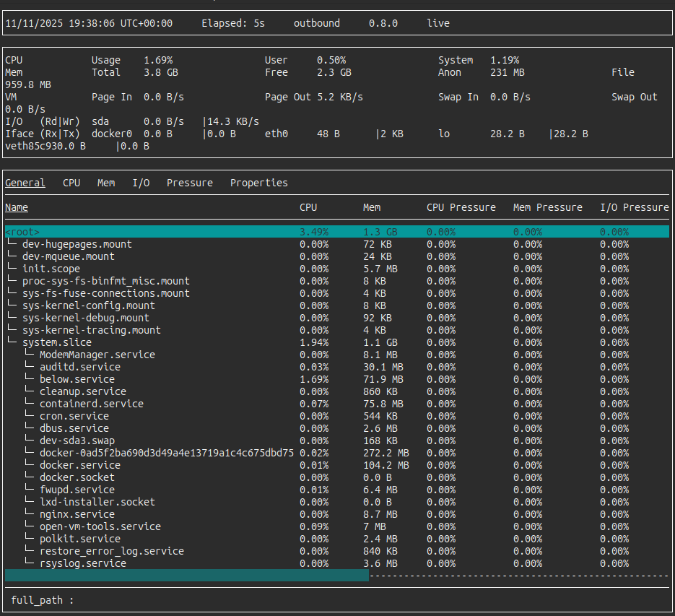Select the General tab
This screenshot has height=616, width=675.
tap(25, 183)
